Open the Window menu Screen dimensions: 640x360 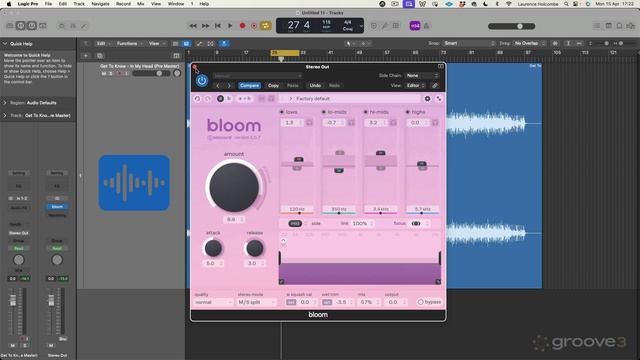(x=176, y=4)
